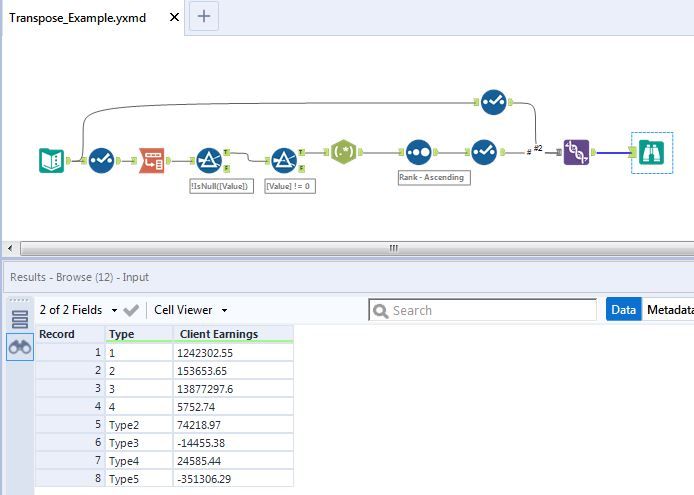The height and width of the screenshot is (495, 694).
Task: Select cell with value 13877297.6
Action: coord(233,389)
